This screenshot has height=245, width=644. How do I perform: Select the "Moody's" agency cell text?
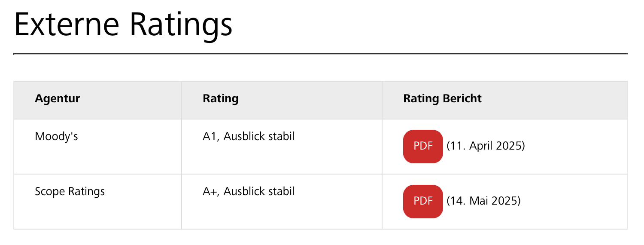(x=56, y=137)
